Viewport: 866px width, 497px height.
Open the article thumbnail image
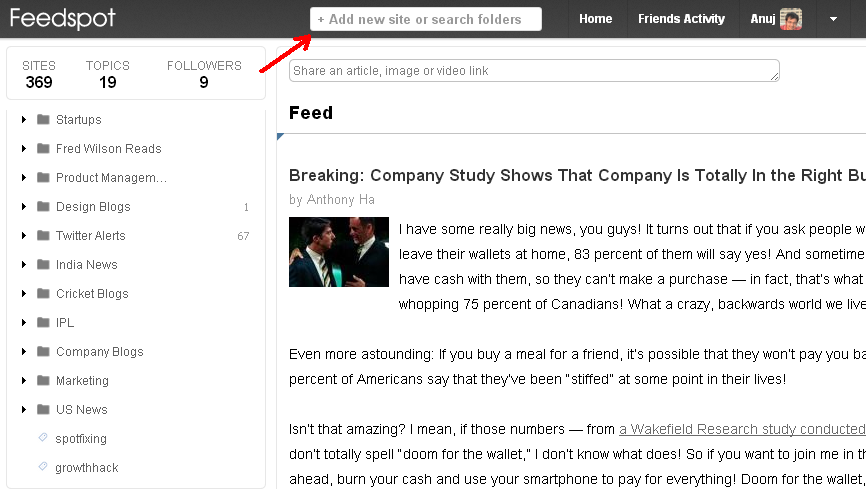point(339,252)
